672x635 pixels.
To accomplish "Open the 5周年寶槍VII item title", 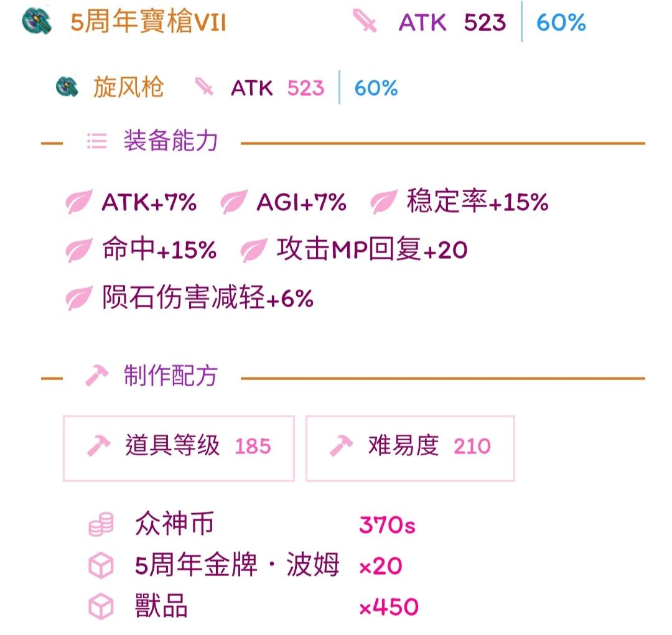I will [148, 21].
